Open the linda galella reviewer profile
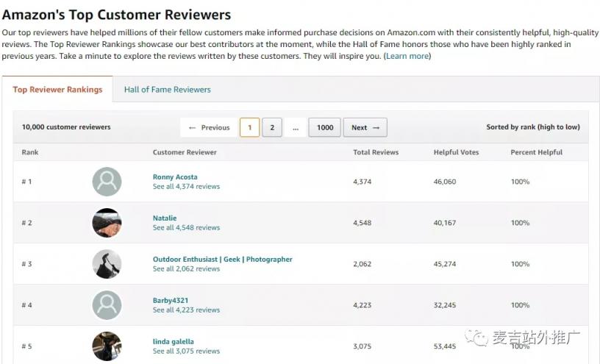600x364 pixels. [173, 341]
